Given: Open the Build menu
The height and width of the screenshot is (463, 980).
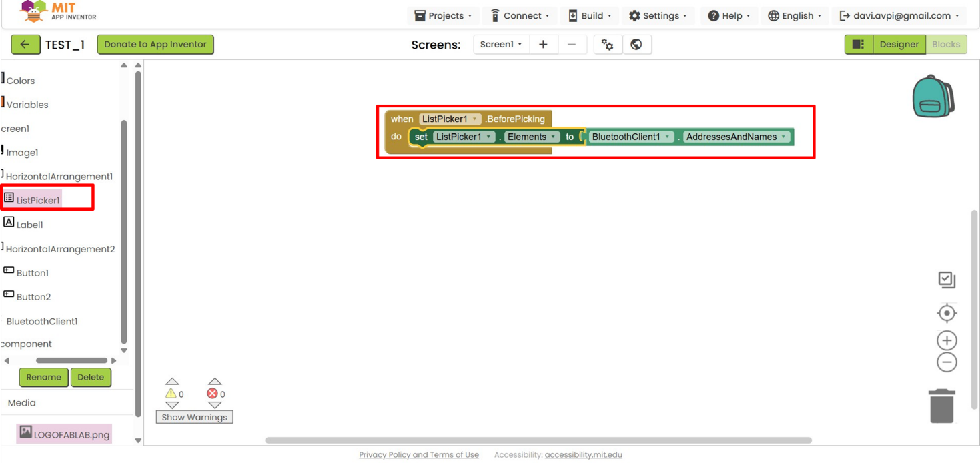Looking at the screenshot, I should pyautogui.click(x=590, y=15).
